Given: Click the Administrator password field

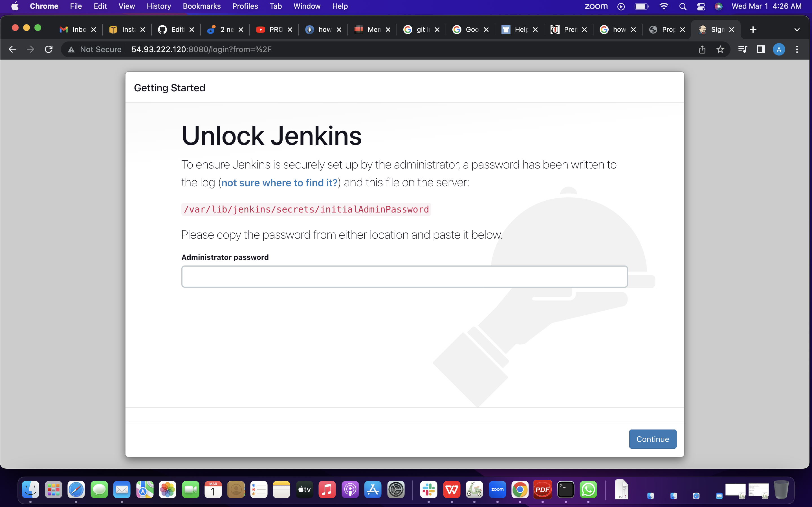Looking at the screenshot, I should point(404,277).
